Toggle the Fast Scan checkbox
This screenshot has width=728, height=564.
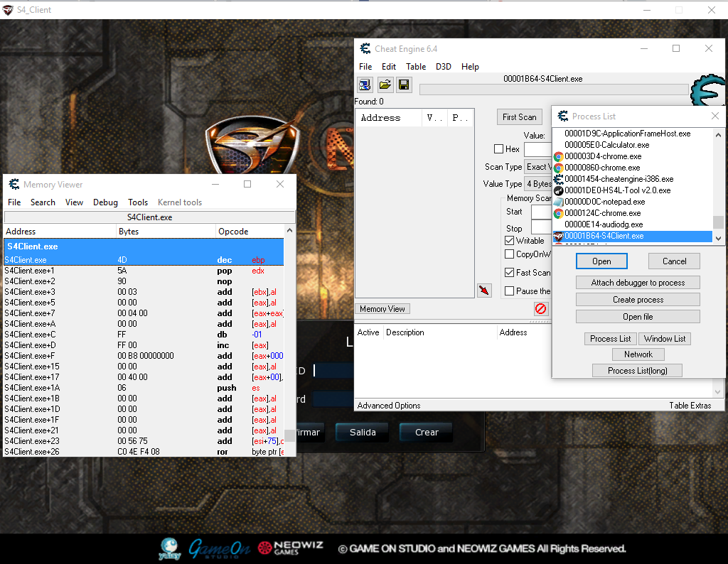509,272
